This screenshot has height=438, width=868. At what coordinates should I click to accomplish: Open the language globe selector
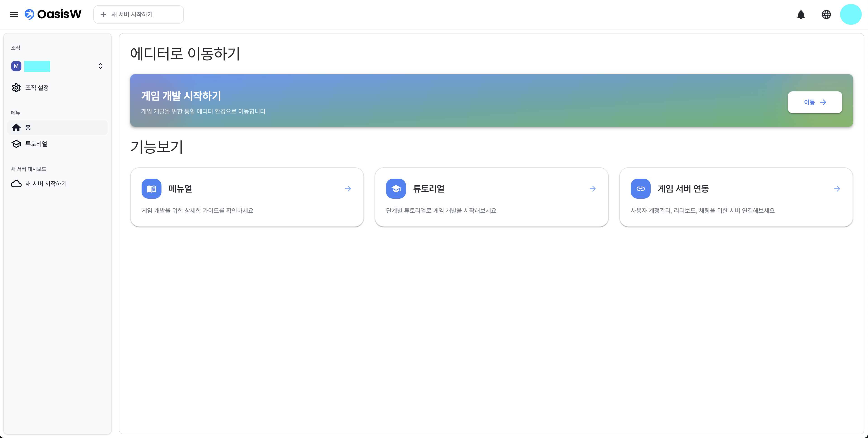pyautogui.click(x=826, y=14)
